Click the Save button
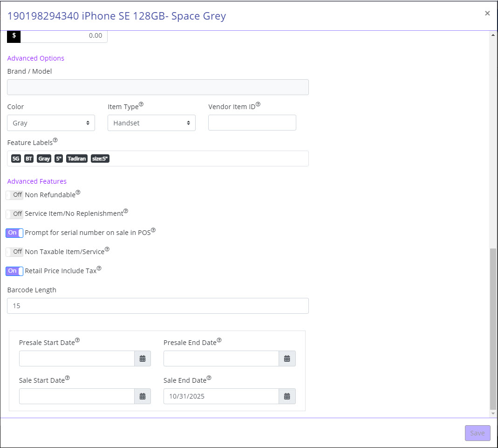498x448 pixels. 478,433
